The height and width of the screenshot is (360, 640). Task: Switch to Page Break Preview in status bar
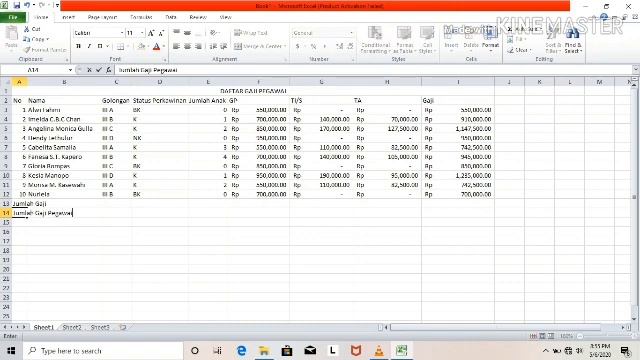click(x=551, y=336)
